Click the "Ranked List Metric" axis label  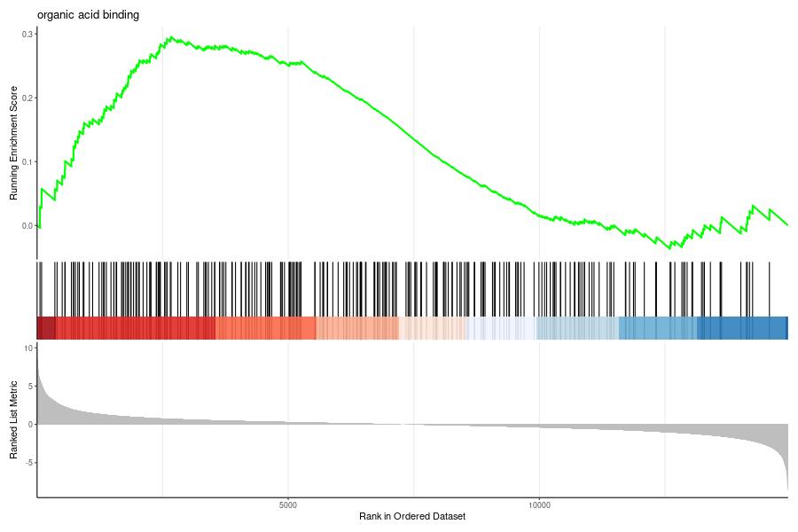click(14, 419)
